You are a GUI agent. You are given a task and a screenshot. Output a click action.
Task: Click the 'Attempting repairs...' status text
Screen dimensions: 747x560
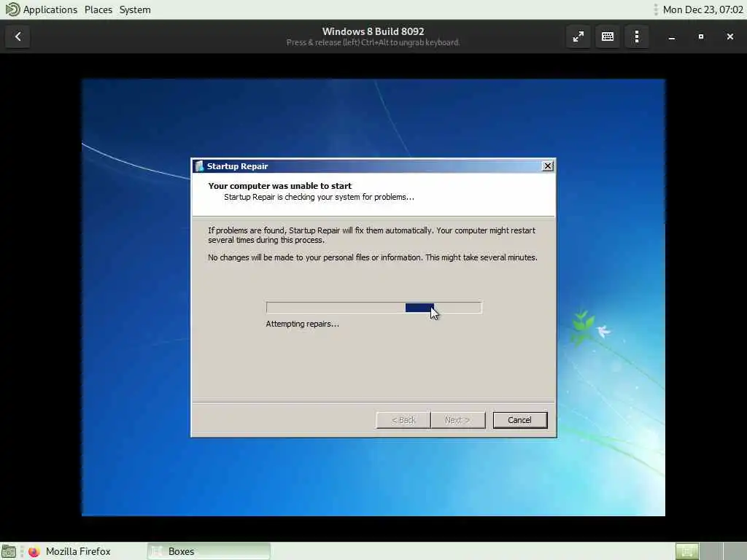[303, 324]
